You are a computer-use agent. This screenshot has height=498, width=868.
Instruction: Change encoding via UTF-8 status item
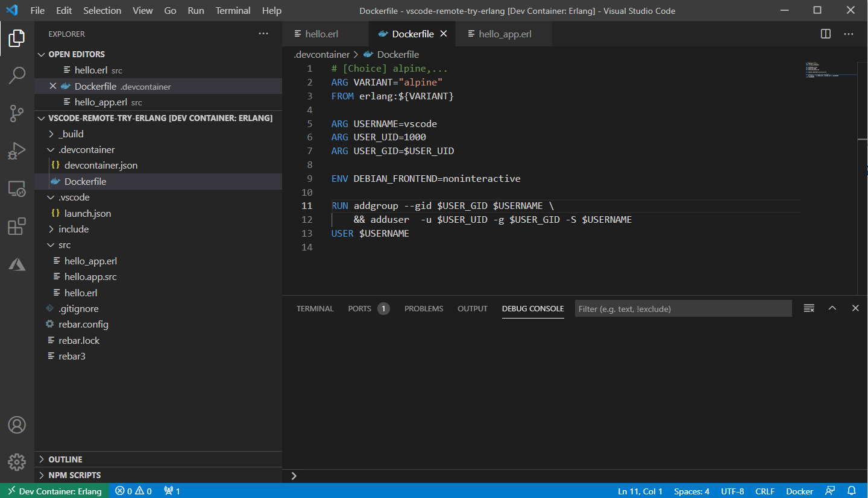(732, 491)
